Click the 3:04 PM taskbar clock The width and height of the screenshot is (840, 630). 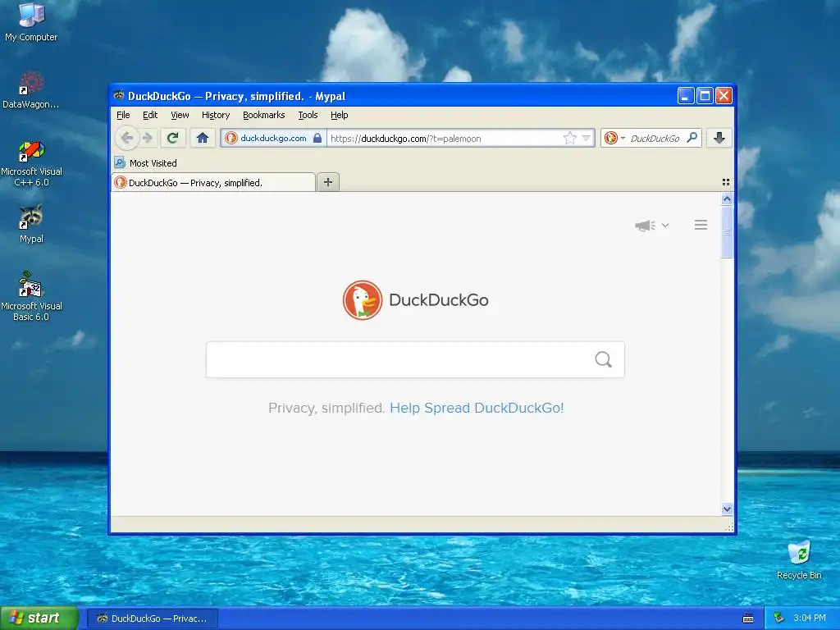pos(810,619)
